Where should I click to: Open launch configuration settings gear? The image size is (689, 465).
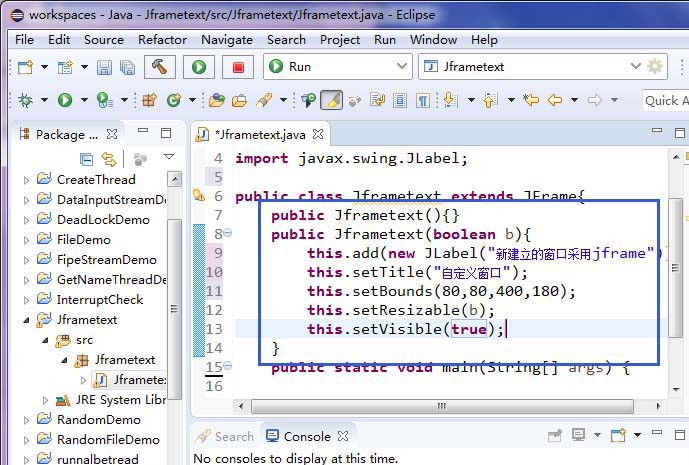coord(655,67)
